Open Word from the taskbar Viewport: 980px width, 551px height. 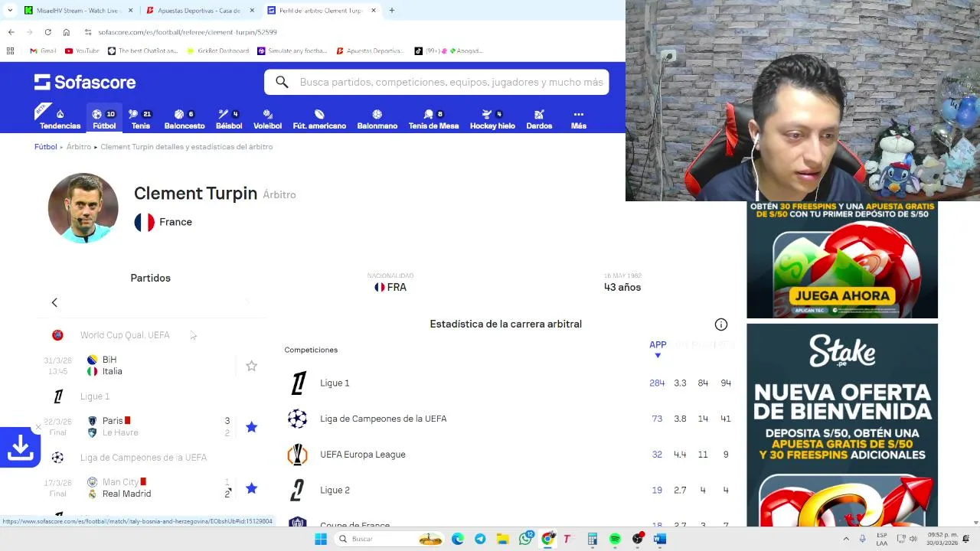point(659,539)
